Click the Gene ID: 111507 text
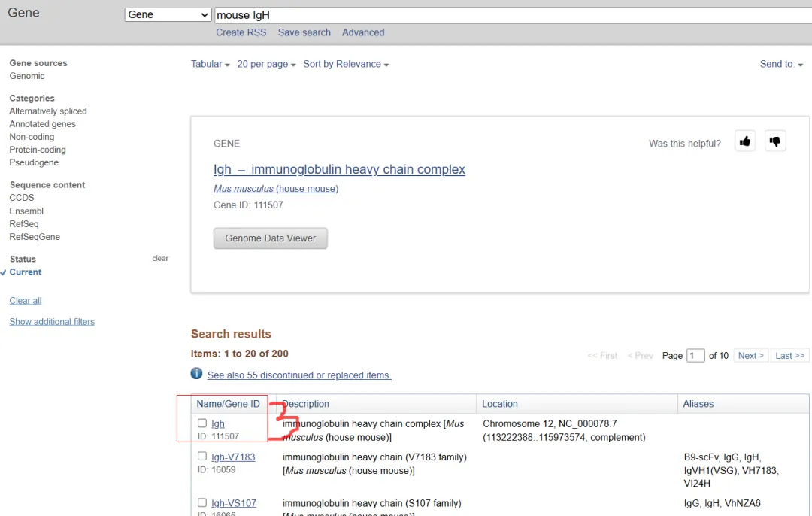Viewport: 812px width, 516px height. pyautogui.click(x=248, y=205)
